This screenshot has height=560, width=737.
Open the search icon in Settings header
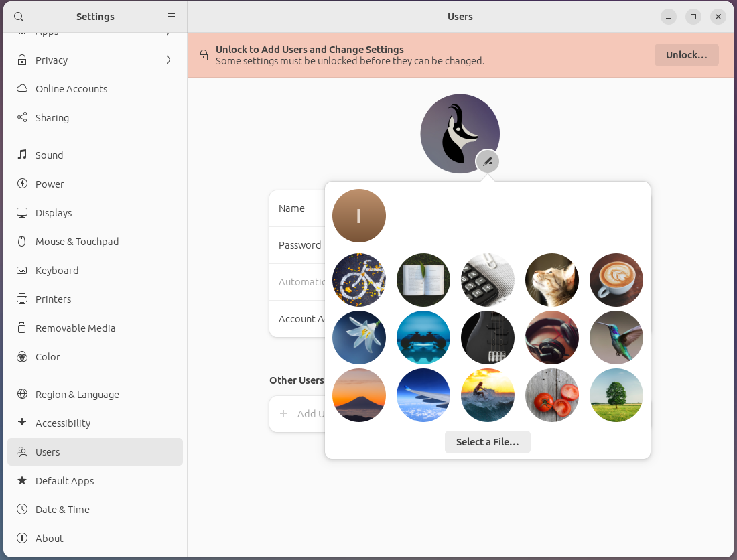19,17
